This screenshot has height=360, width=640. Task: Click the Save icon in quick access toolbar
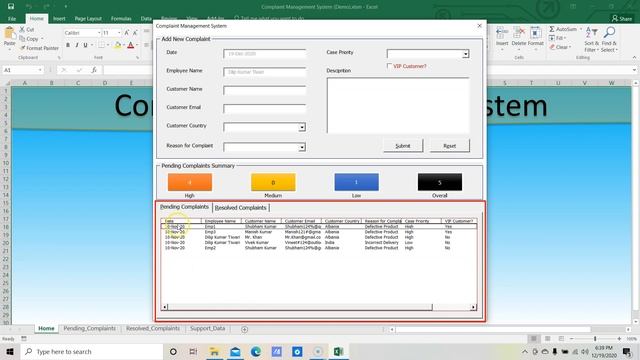coord(11,7)
